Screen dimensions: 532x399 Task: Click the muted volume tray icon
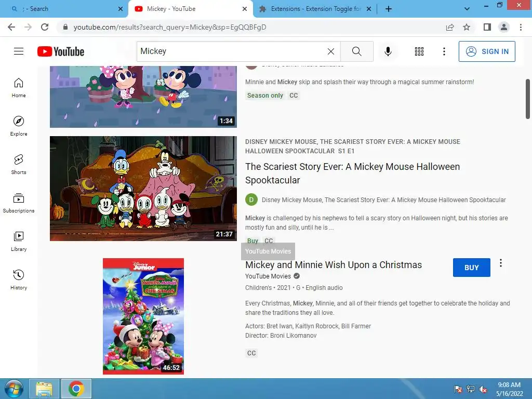(x=483, y=389)
